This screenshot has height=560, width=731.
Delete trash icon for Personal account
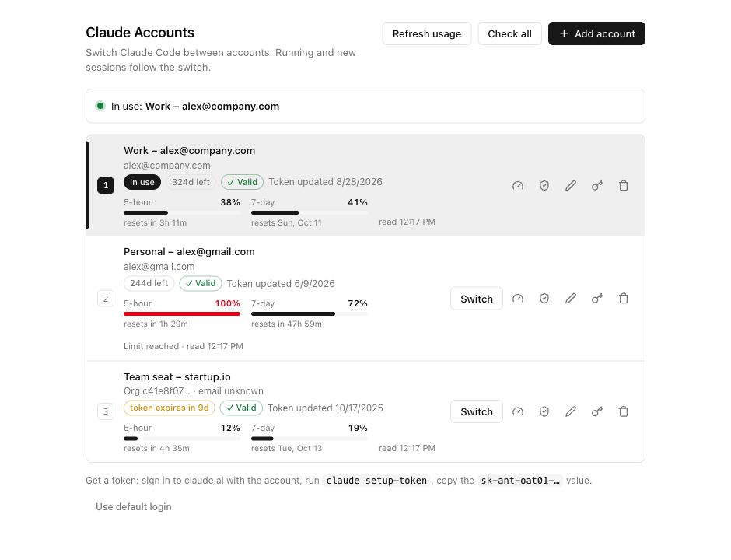pos(624,299)
